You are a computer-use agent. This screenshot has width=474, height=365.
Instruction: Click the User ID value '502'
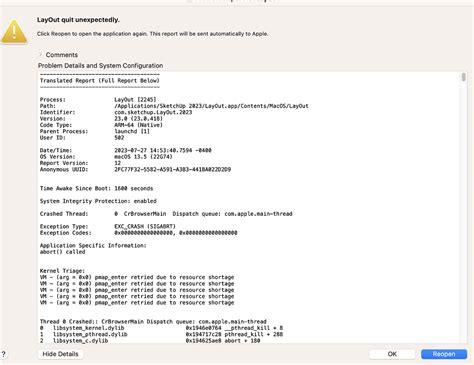click(x=119, y=138)
